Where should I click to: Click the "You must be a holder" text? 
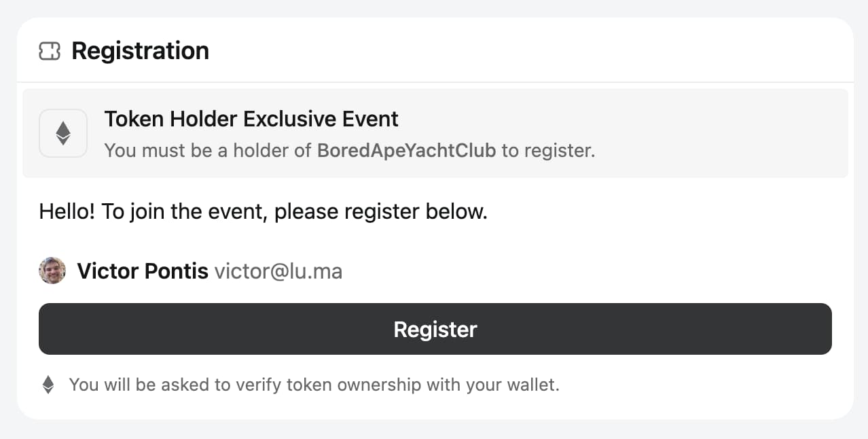tap(209, 150)
